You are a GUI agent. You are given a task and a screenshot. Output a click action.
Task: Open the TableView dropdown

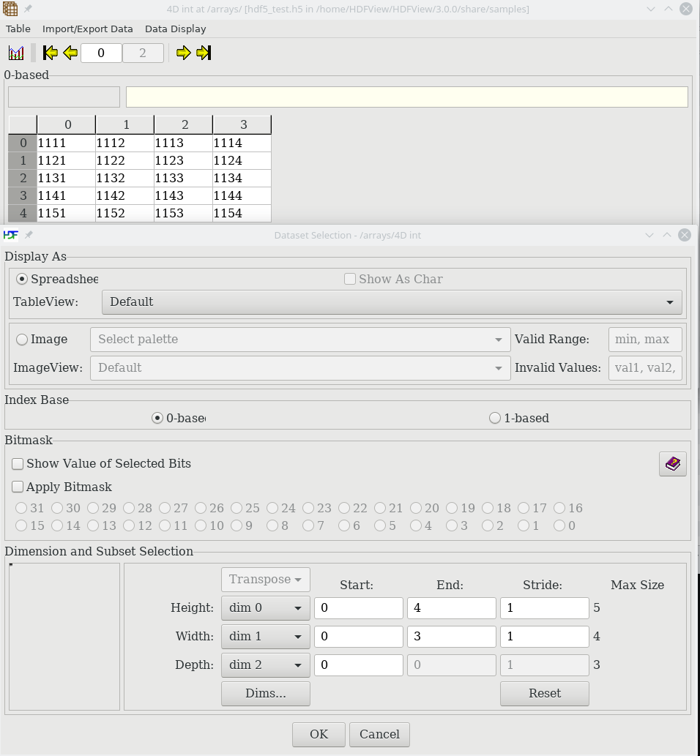coord(392,302)
